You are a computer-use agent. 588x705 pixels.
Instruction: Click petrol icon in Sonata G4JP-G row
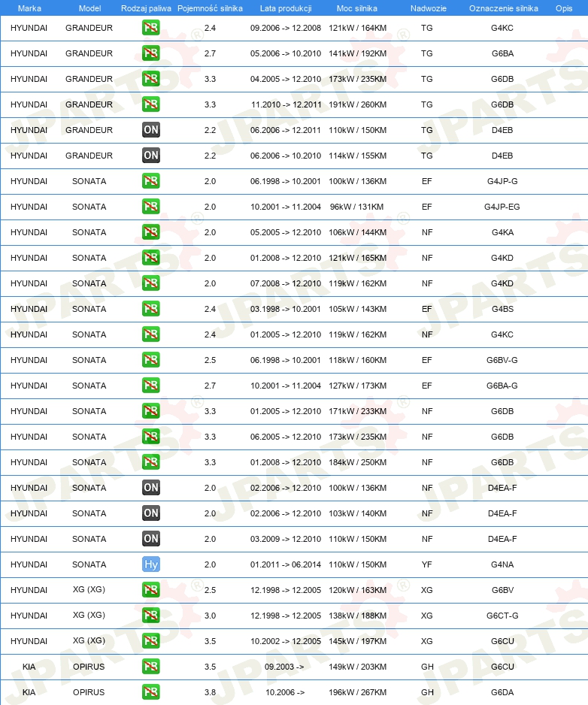click(150, 181)
